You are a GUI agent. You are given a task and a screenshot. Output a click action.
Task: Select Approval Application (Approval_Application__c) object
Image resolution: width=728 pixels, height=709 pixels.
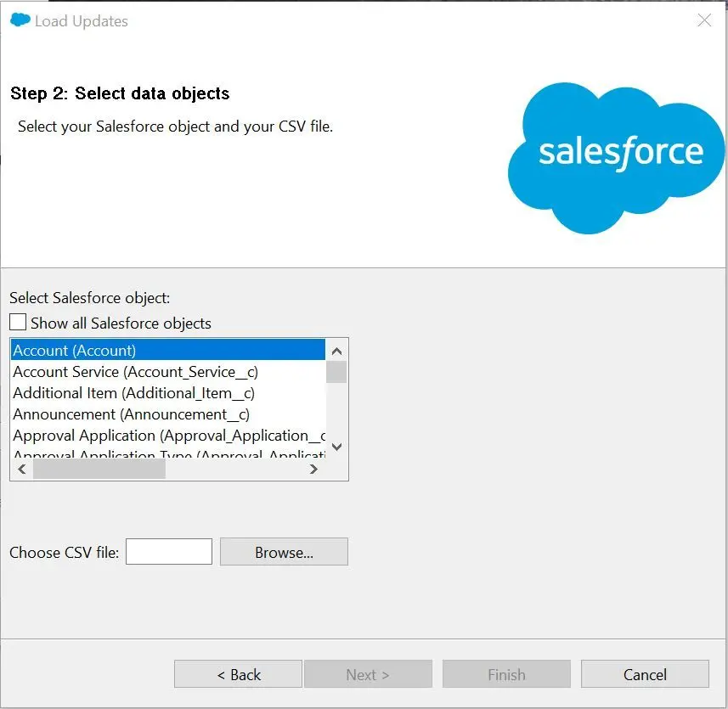(x=167, y=436)
